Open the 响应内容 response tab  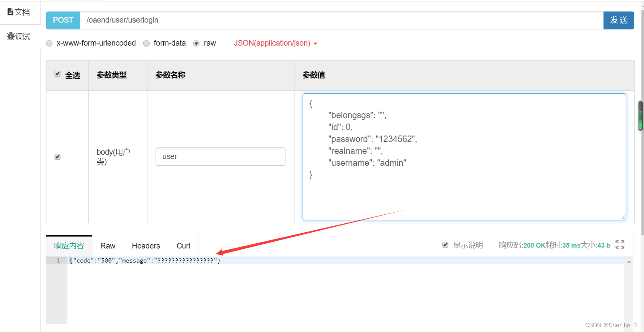[x=69, y=246]
